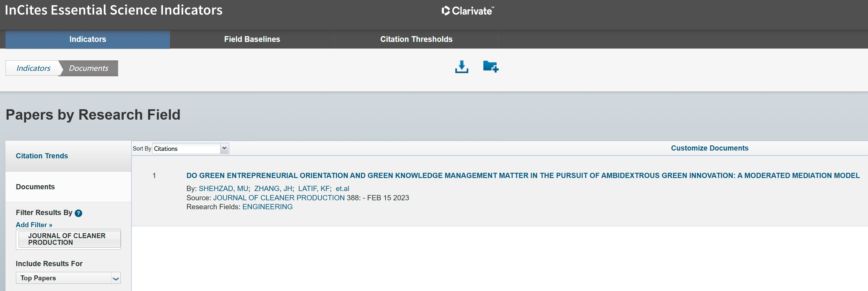Click the Add Filter link
Viewport: 868px width, 291px height.
(x=34, y=225)
